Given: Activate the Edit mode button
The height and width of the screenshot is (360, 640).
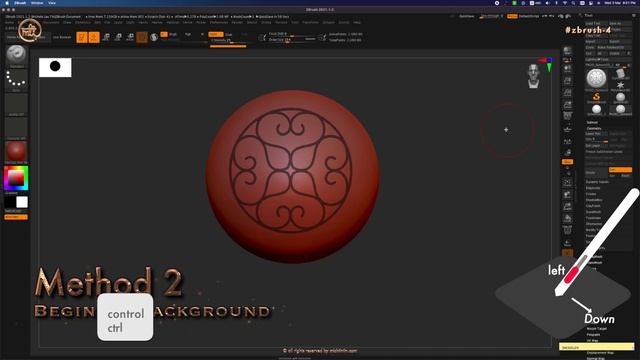Looking at the screenshot, I should [82, 37].
